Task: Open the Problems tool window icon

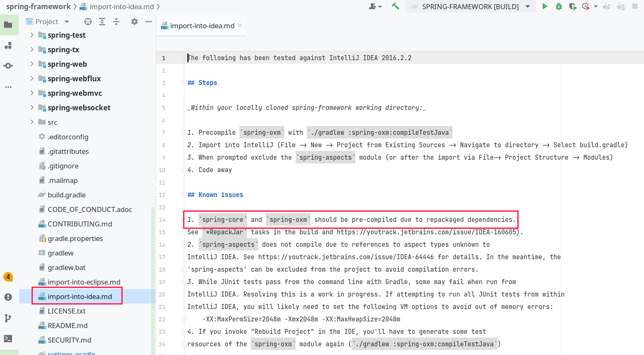Action: click(8, 297)
